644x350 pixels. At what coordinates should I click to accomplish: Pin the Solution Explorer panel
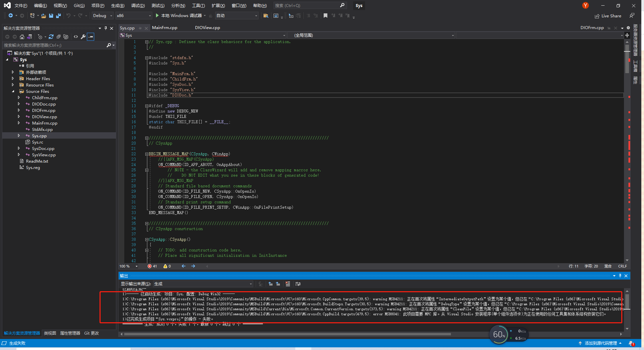click(105, 28)
